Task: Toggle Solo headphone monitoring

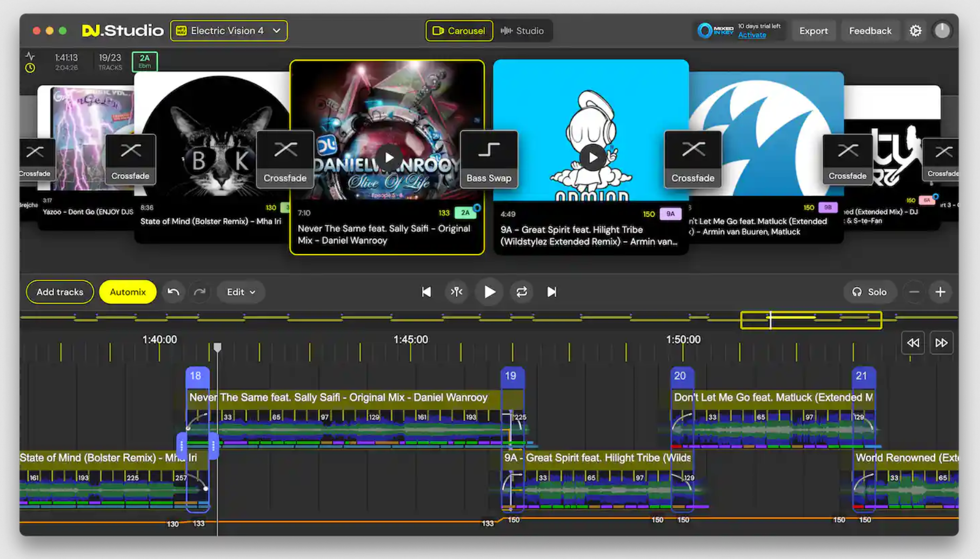Action: (x=869, y=292)
